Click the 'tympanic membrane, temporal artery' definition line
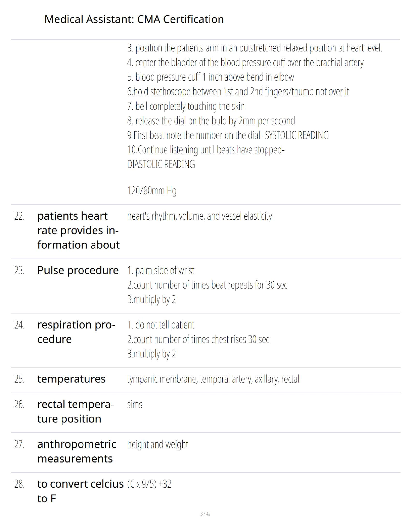411x532 pixels. tap(213, 379)
